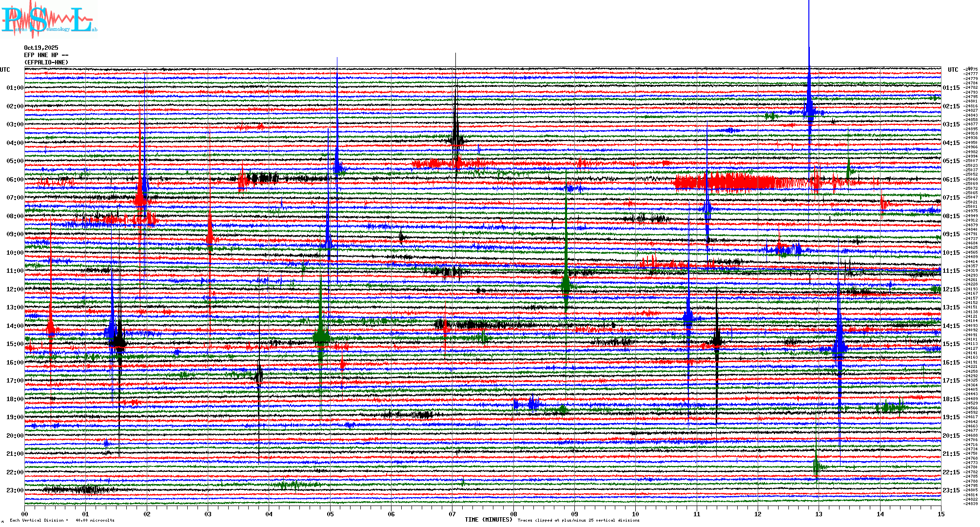Click the 06:00 hour label on left axis
Image resolution: width=980 pixels, height=527 pixels.
point(15,180)
